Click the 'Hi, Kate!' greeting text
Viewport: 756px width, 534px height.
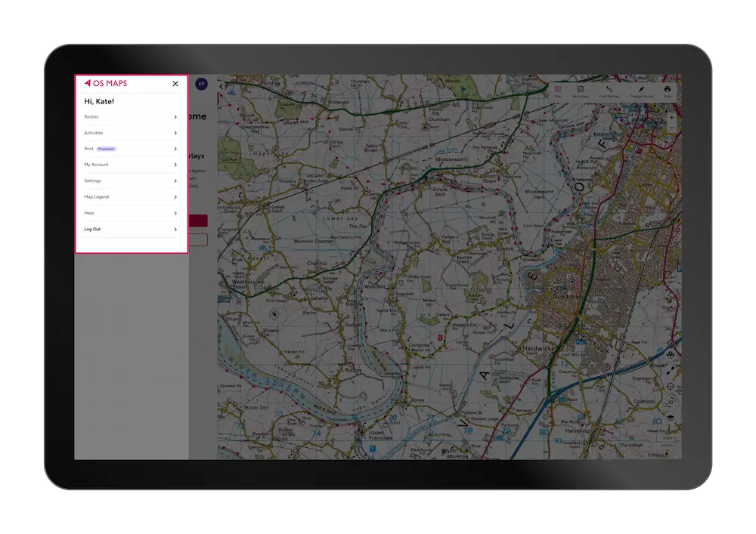tap(99, 102)
